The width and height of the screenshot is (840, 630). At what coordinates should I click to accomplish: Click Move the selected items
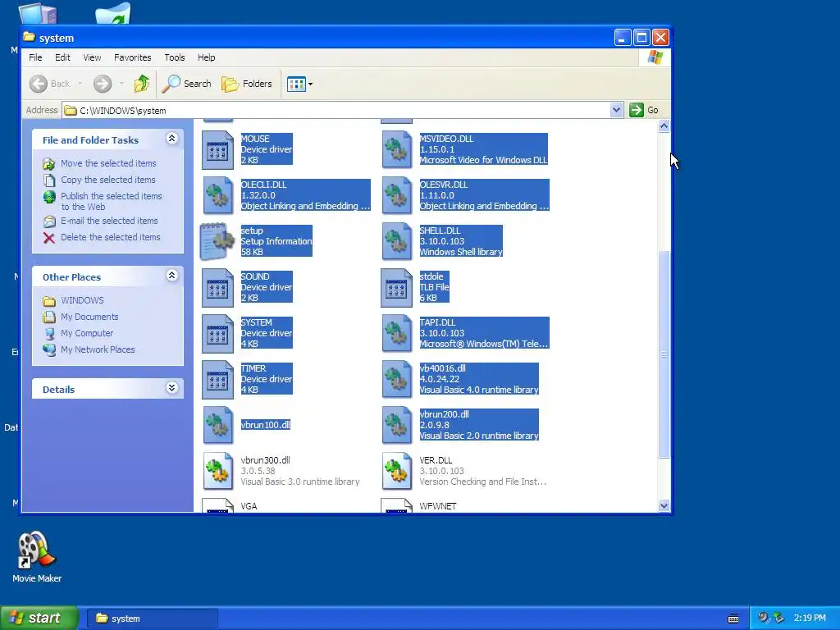pyautogui.click(x=108, y=163)
